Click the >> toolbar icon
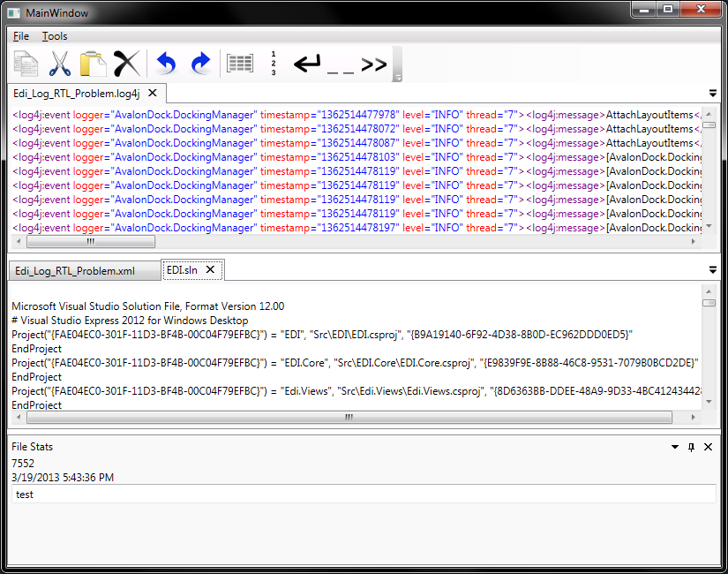This screenshot has width=728, height=574. pyautogui.click(x=374, y=64)
